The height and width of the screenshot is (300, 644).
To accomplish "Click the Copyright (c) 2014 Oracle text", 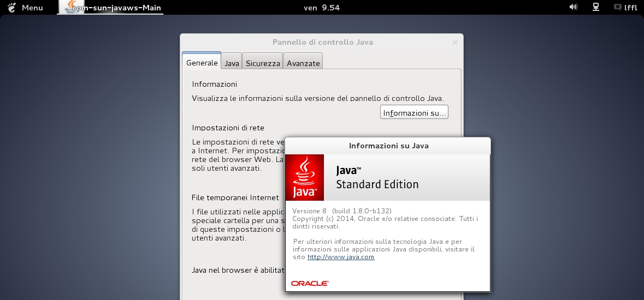I will coord(385,223).
